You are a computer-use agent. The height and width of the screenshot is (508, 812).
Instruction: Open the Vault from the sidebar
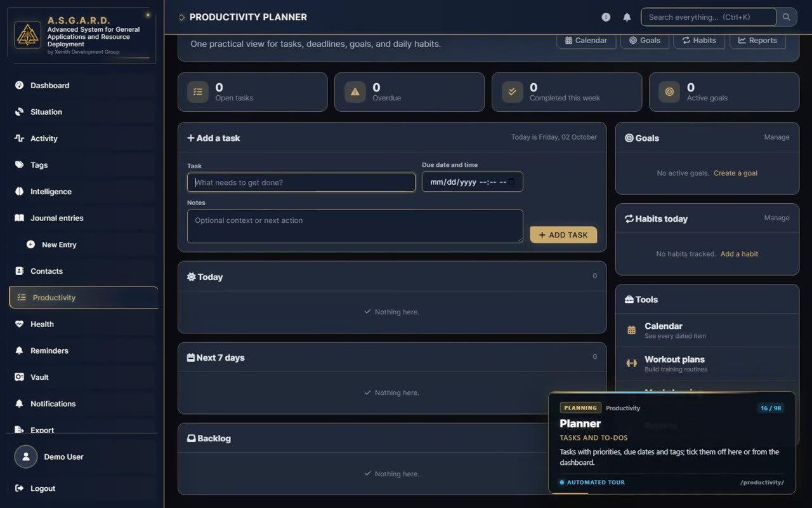tap(83, 377)
